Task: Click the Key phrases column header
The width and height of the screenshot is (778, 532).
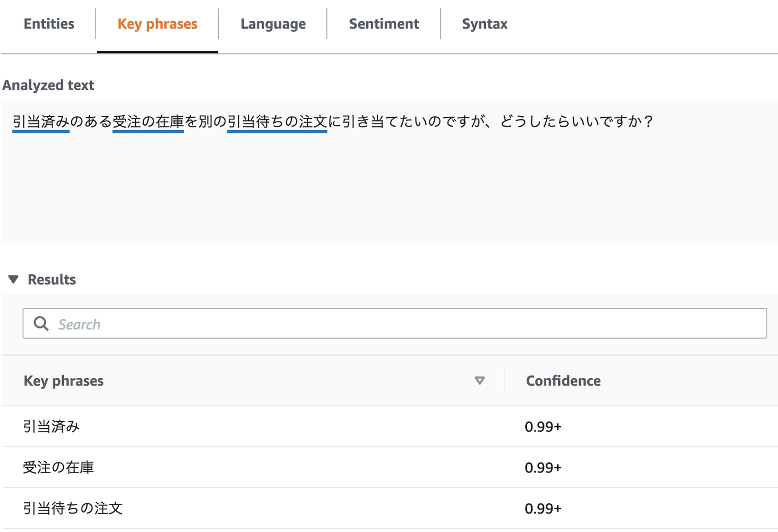Action: point(64,381)
